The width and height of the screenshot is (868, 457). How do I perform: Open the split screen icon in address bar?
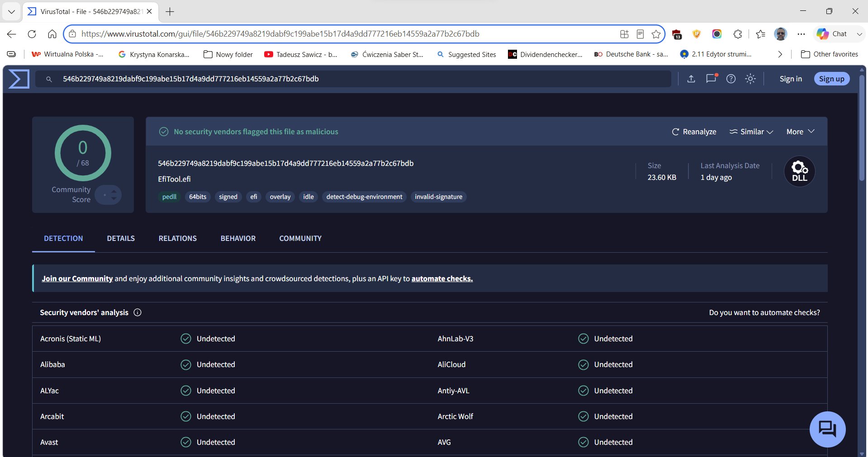tap(624, 34)
